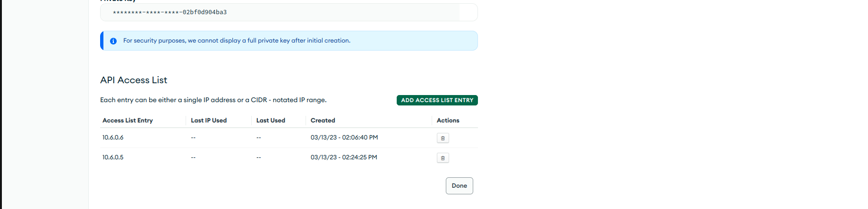This screenshot has height=209, width=868.
Task: Click the ADD ACCESS LIST ENTRY button
Action: coord(437,100)
